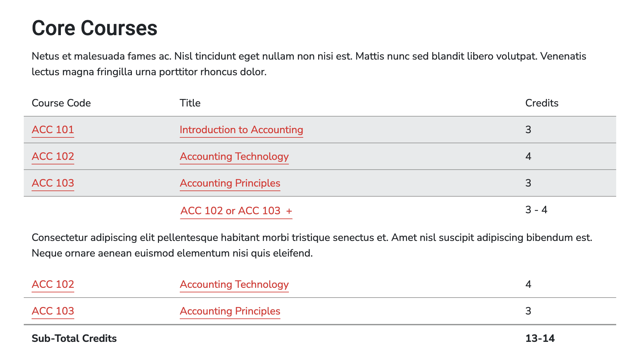Click the Core Courses heading
Viewport: 624px width, 364px height.
pyautogui.click(x=94, y=28)
